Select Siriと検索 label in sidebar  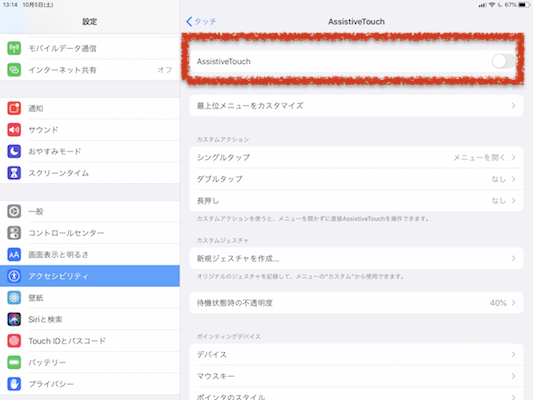click(45, 319)
